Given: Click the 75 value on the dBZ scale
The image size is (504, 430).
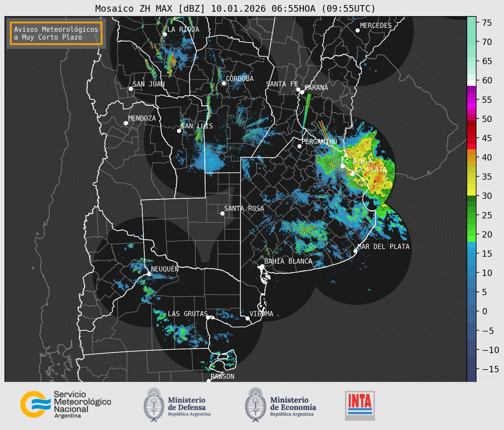Looking at the screenshot, I should point(486,23).
